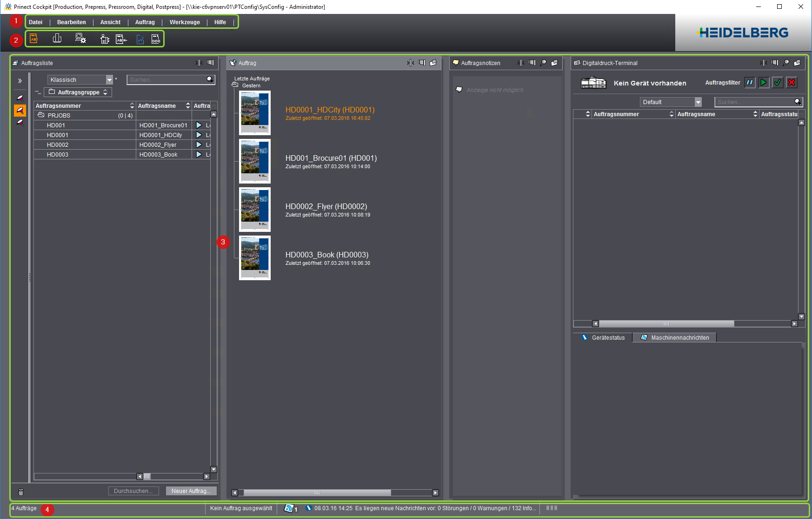The height and width of the screenshot is (519, 812).
Task: Toggle the first filter icon in the Auftragsliste sidebar
Action: click(20, 98)
